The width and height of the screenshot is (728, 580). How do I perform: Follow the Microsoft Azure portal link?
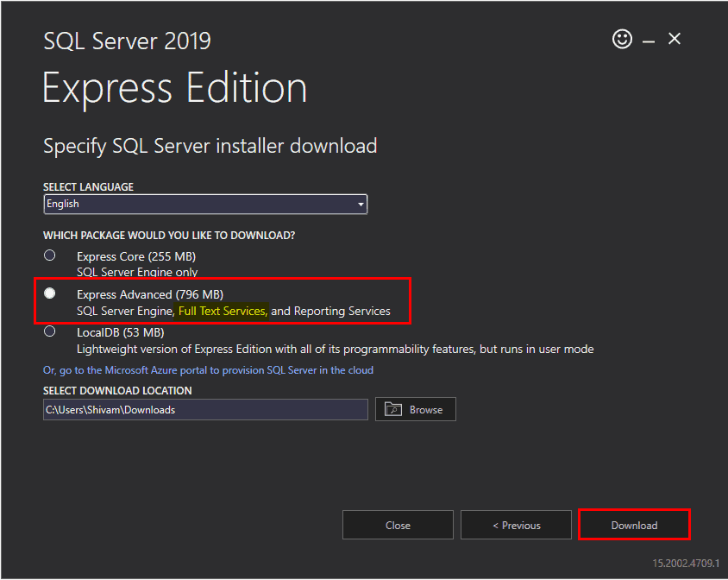point(208,370)
